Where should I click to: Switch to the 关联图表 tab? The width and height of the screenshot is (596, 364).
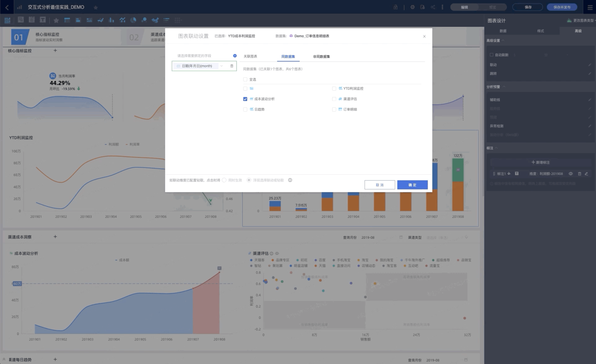250,56
